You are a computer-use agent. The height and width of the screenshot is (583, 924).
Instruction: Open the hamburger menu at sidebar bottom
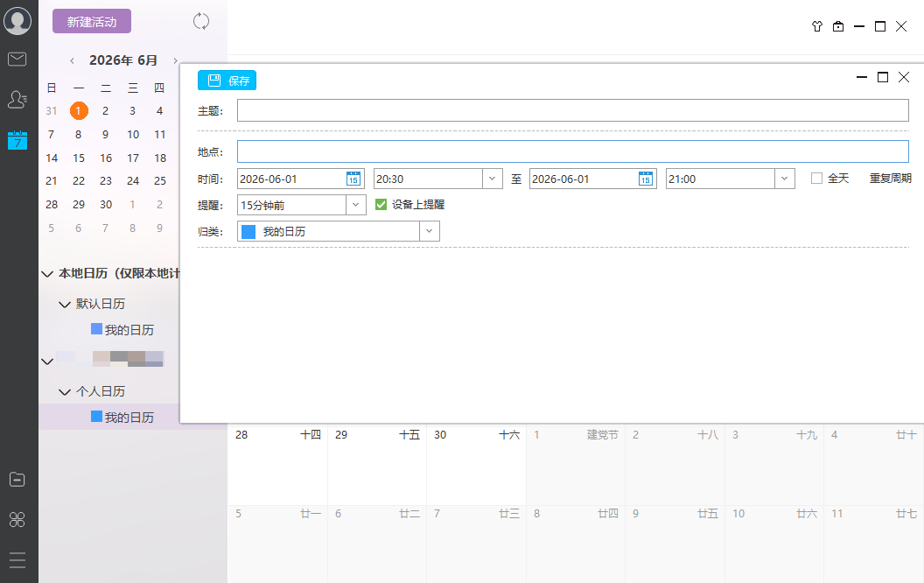click(x=17, y=560)
